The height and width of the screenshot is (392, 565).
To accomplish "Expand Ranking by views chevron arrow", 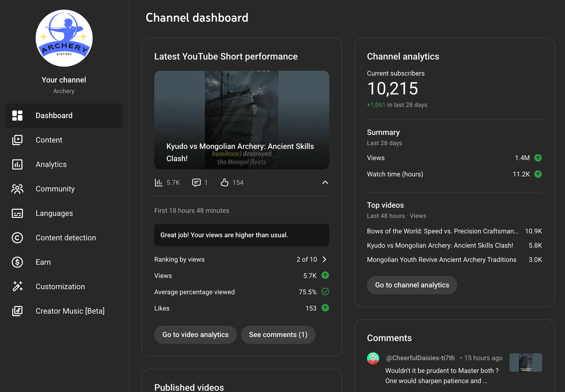I will (x=325, y=260).
